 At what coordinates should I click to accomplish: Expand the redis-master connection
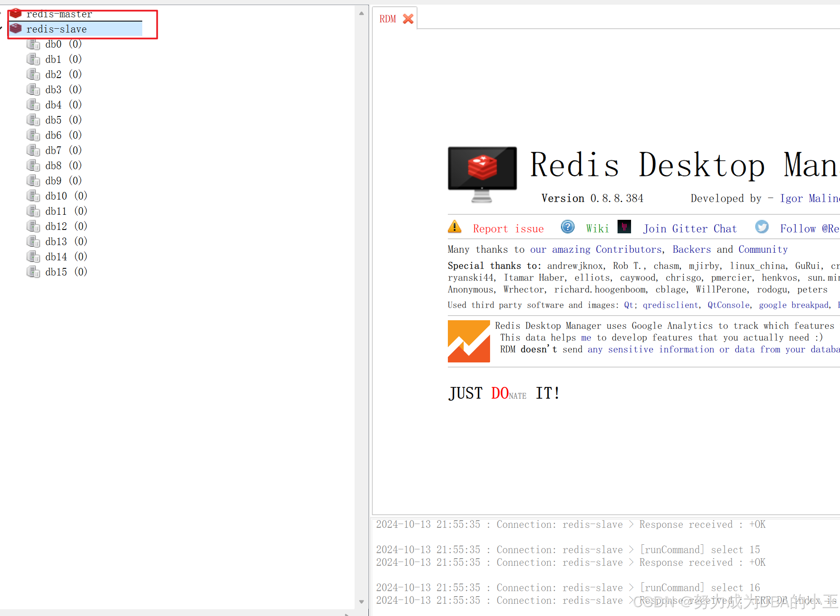coord(1,13)
